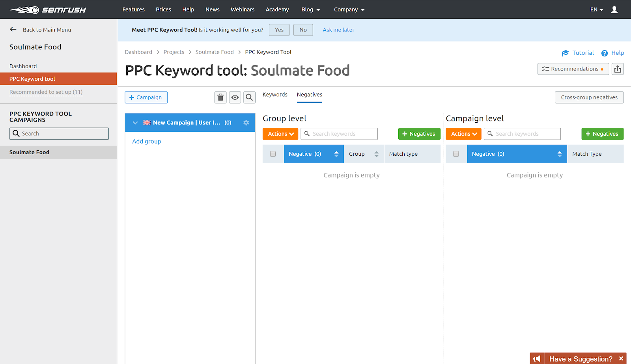Sort Campaign level Negative column
The image size is (631, 364).
560,154
